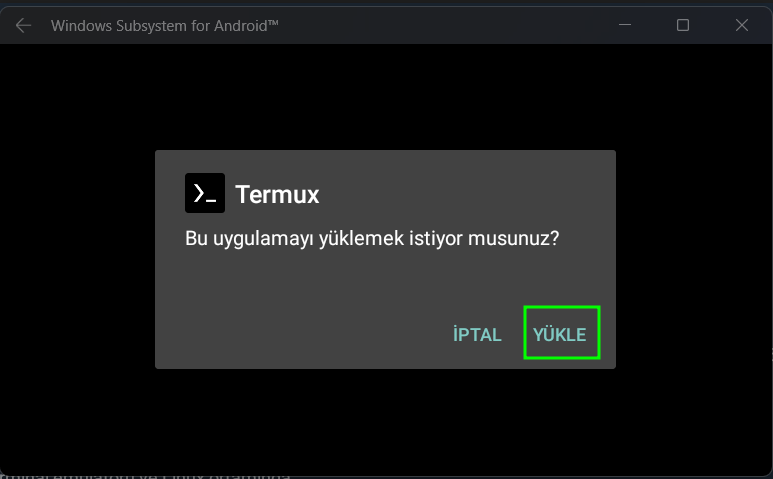Click the Termux terminal prompt icon

[x=205, y=193]
